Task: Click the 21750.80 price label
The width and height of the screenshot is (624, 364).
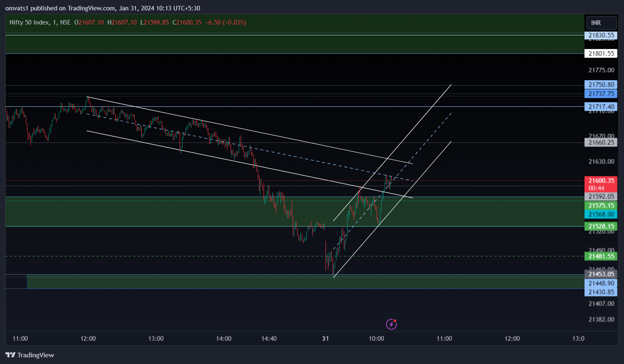Action: point(601,85)
